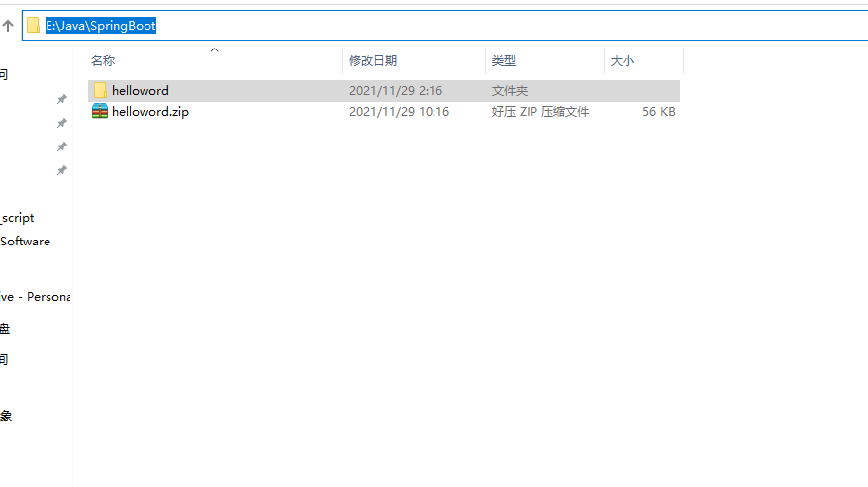Click the 好压 ZIP 压缩文件 type cell
The width and height of the screenshot is (868, 487).
pos(539,112)
